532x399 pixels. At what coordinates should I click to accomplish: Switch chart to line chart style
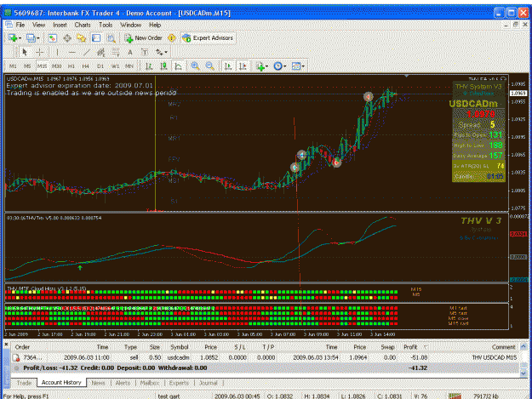[x=178, y=66]
